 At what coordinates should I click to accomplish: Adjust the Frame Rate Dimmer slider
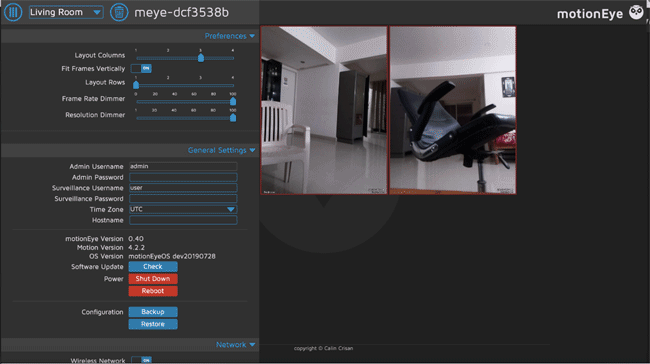(185, 102)
